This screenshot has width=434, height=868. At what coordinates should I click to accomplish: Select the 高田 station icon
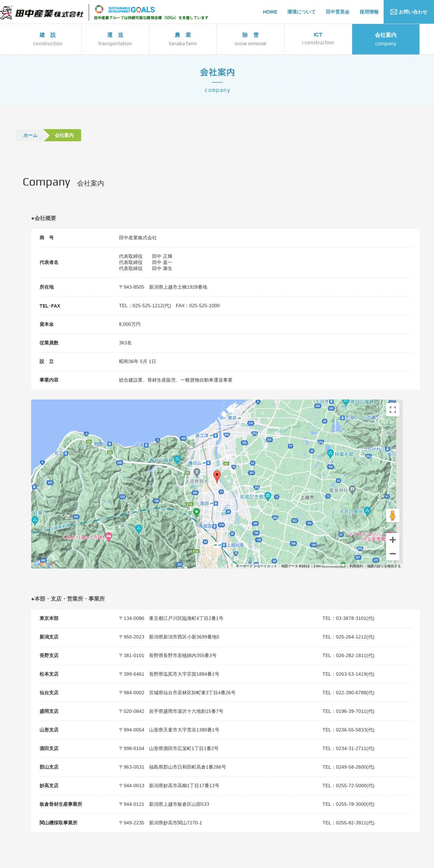(x=216, y=504)
